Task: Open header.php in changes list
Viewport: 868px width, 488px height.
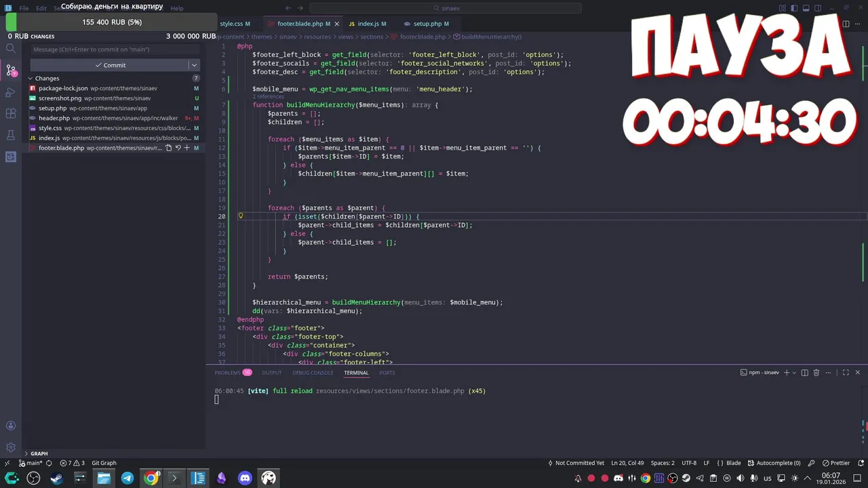Action: (114, 118)
